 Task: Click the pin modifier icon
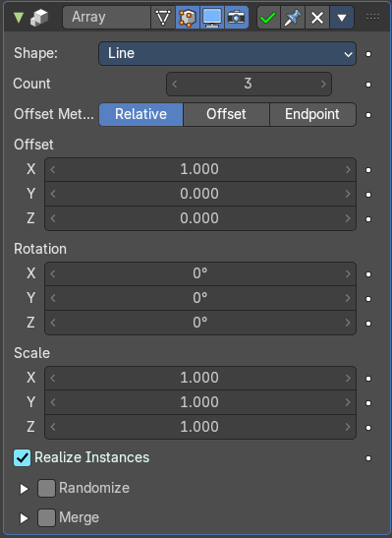293,17
